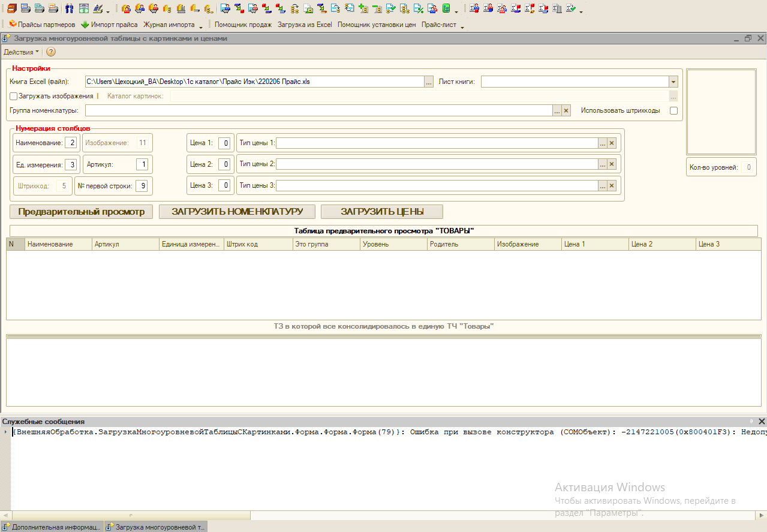Close the Служебные сообщения panel
This screenshot has height=532, width=767.
pyautogui.click(x=762, y=422)
